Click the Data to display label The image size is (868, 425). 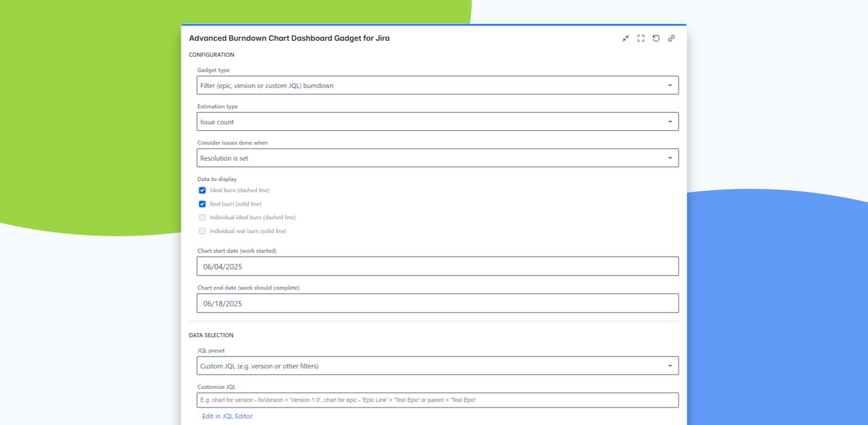(x=217, y=179)
